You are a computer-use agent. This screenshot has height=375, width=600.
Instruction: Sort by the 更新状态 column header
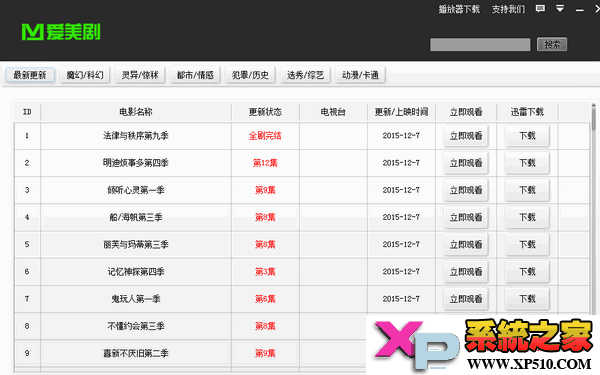point(265,112)
